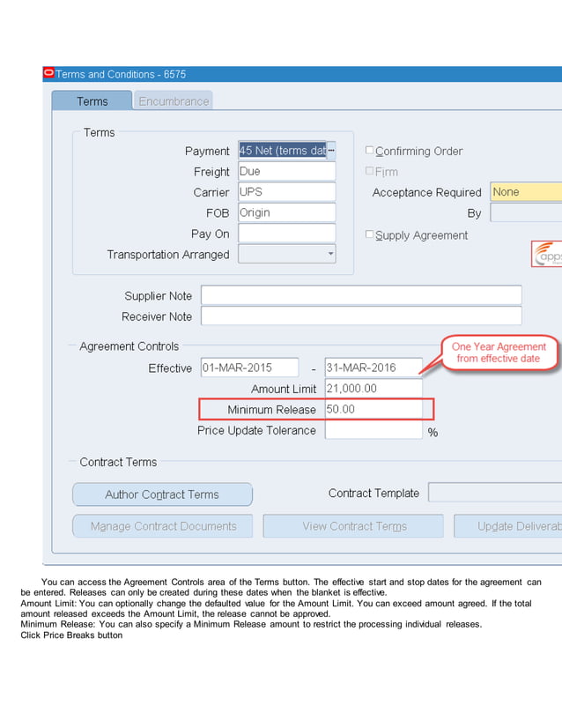Toggle the Firm checkbox
This screenshot has height=728, width=562.
pyautogui.click(x=369, y=171)
